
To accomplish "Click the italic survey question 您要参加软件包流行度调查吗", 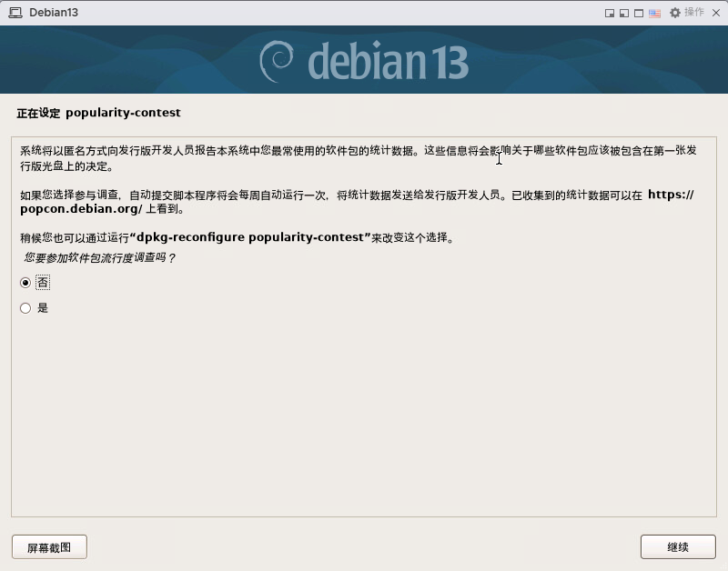I will (99, 257).
